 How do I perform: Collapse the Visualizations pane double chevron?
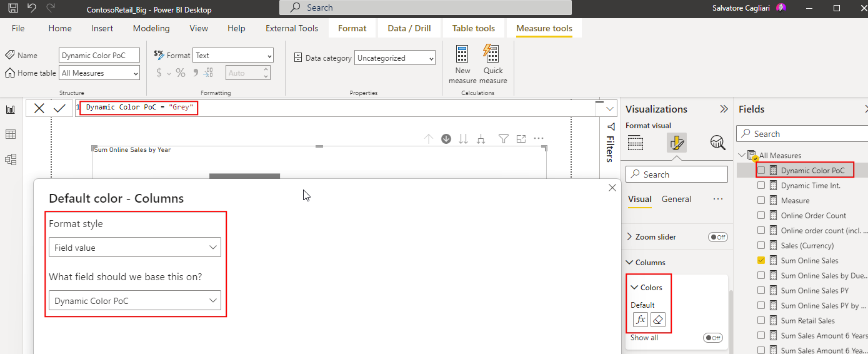(724, 109)
